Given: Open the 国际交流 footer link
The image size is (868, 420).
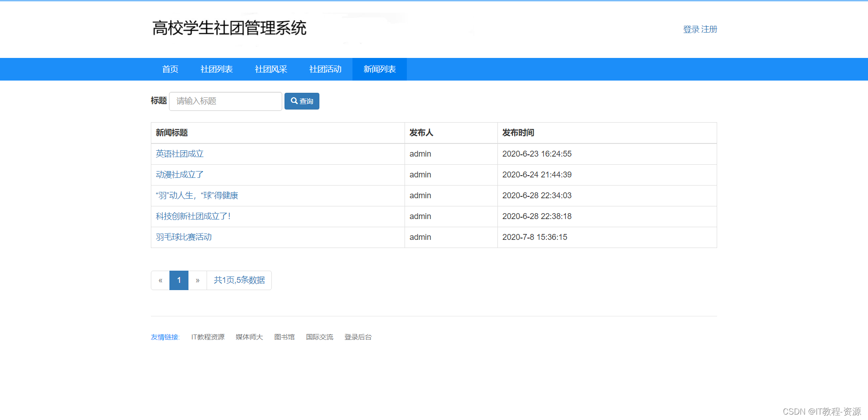Looking at the screenshot, I should [319, 337].
